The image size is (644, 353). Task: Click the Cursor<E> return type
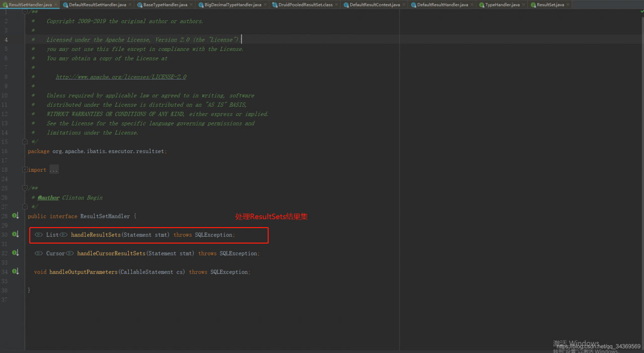click(60, 253)
